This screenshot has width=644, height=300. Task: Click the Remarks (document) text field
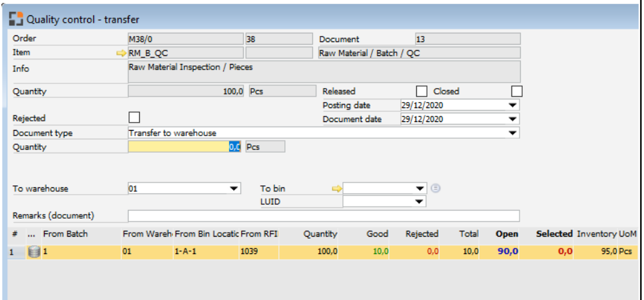click(x=323, y=216)
